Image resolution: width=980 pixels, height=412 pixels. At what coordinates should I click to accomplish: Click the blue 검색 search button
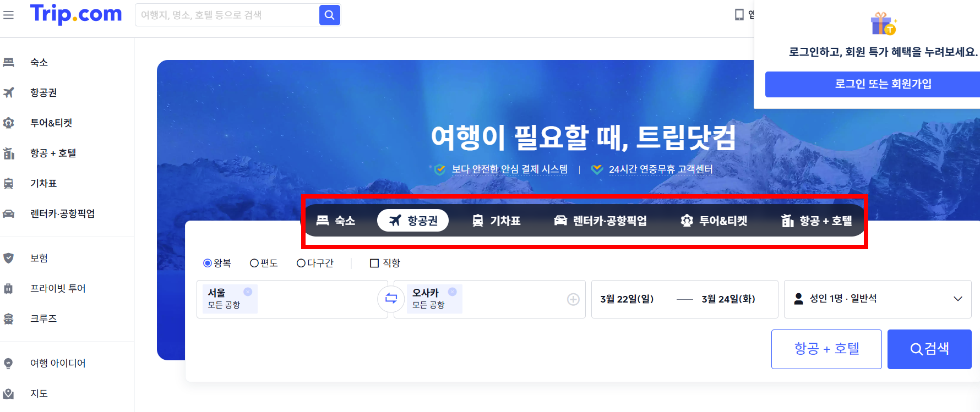(929, 349)
